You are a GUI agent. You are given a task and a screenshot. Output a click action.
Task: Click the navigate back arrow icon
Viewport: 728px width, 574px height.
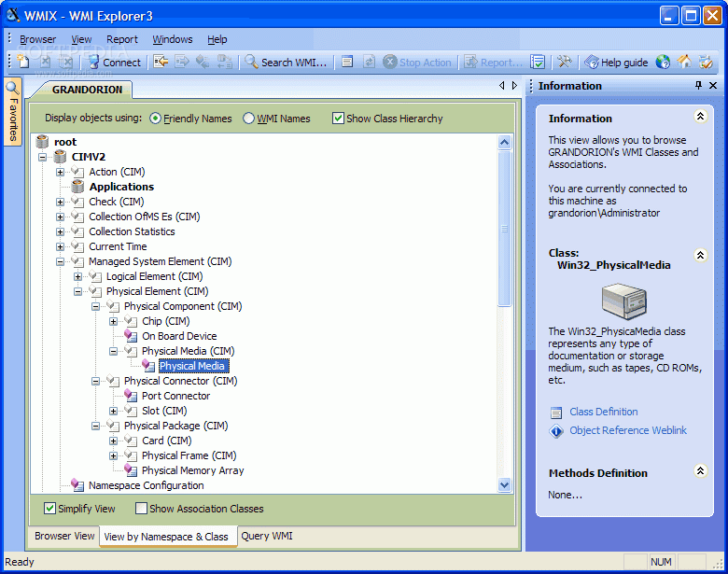161,62
